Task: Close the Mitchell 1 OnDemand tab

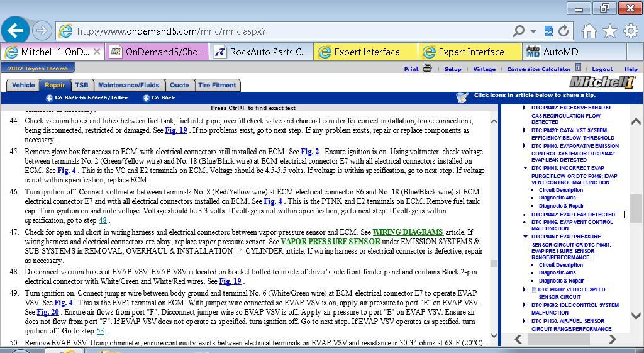Action: pos(96,52)
